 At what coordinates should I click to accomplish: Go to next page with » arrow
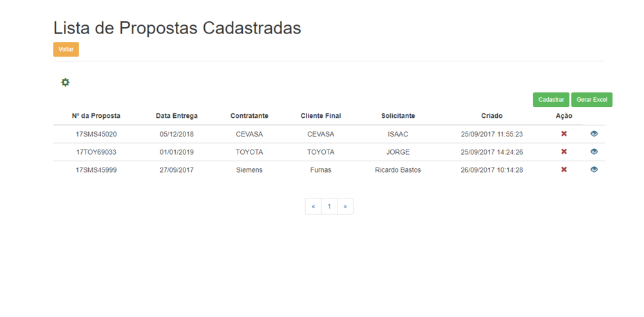pos(345,206)
